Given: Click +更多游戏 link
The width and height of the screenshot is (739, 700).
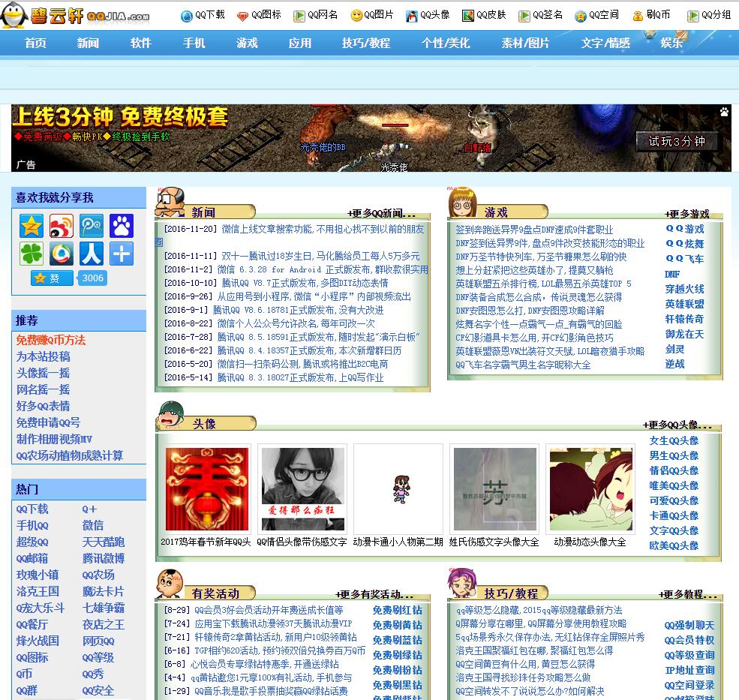Looking at the screenshot, I should point(686,214).
